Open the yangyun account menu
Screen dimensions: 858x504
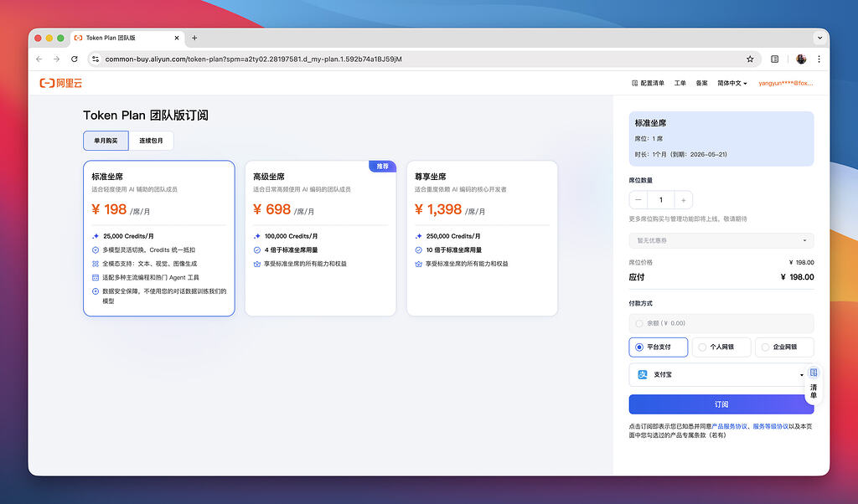(x=786, y=83)
